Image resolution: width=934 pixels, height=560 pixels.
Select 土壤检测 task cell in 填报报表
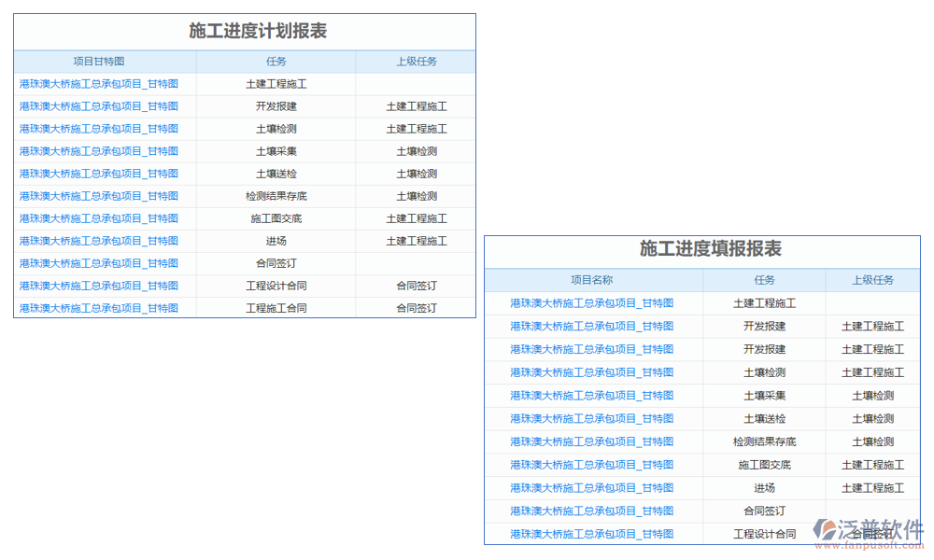click(764, 372)
